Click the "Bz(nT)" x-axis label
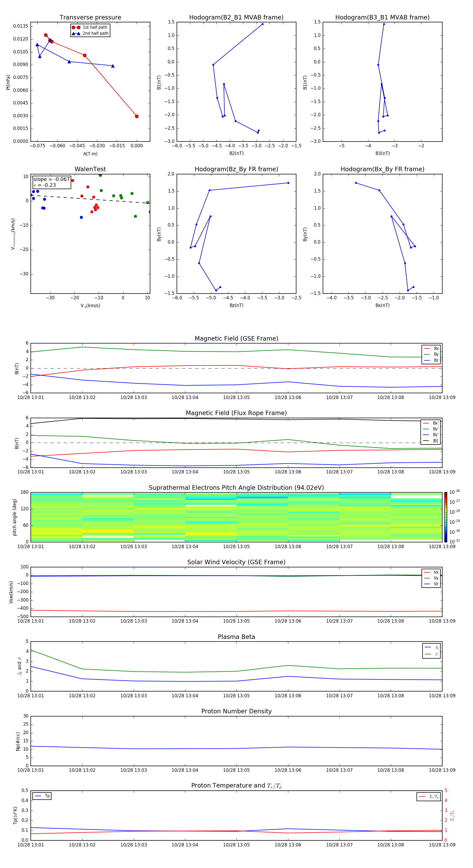The width and height of the screenshot is (473, 868). [x=236, y=305]
